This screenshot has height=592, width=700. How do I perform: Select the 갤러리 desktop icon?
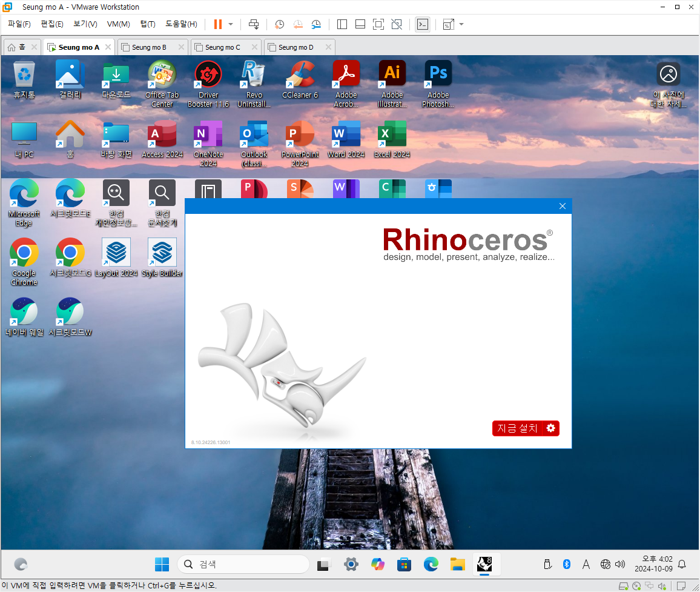70,80
